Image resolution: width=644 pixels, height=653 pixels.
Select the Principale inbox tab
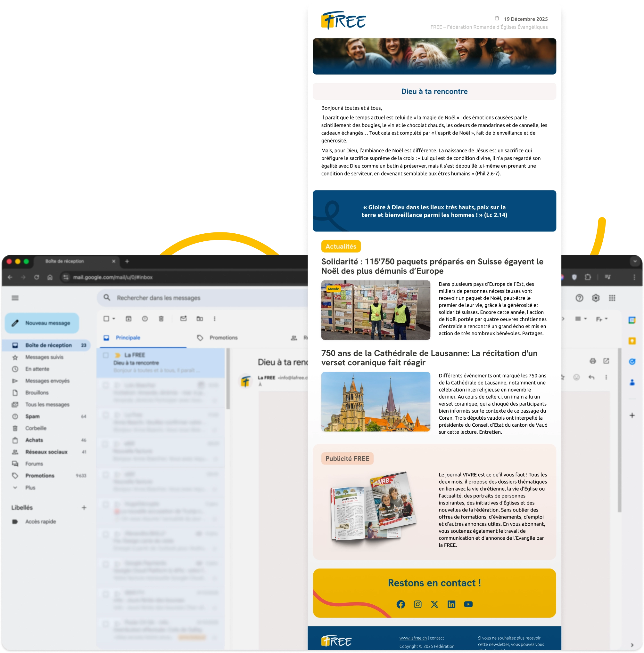coord(128,338)
